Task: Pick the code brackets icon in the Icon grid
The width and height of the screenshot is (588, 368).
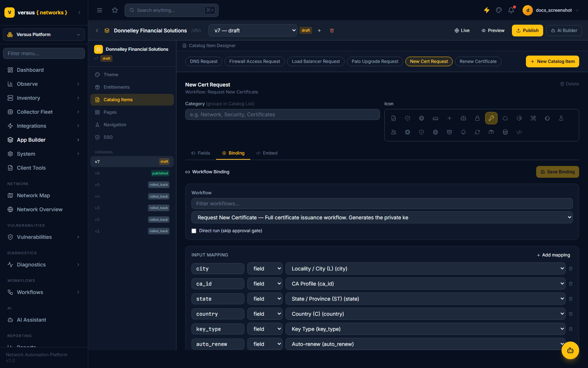Action: [519, 132]
